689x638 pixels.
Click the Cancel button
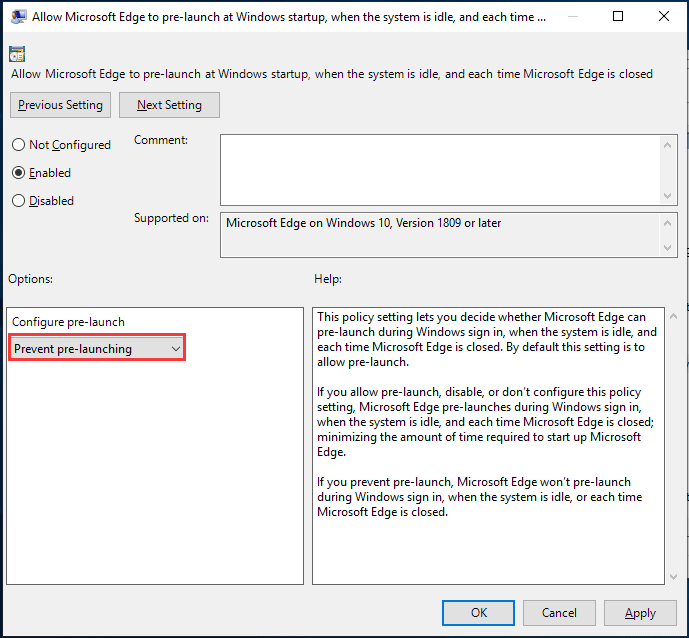point(559,613)
